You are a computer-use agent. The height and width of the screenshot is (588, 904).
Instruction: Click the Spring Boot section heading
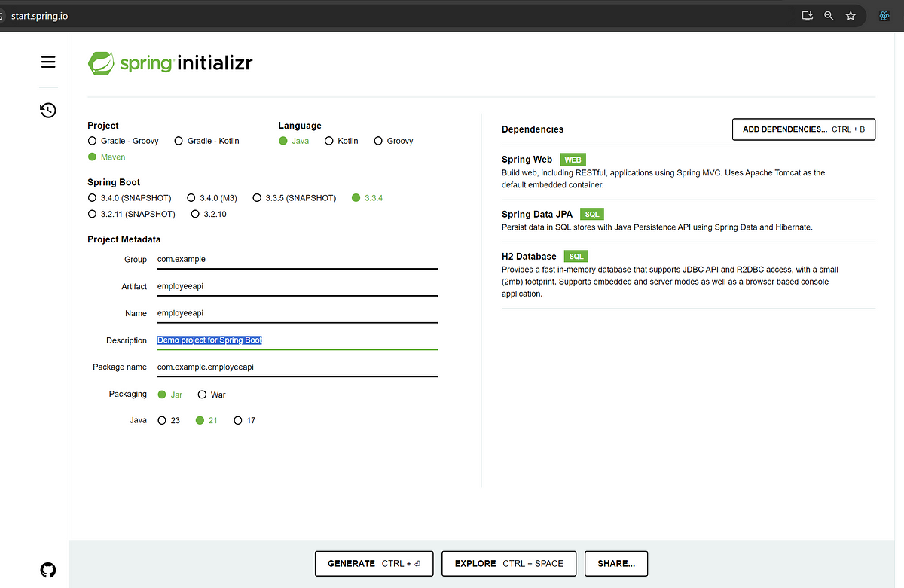[114, 182]
